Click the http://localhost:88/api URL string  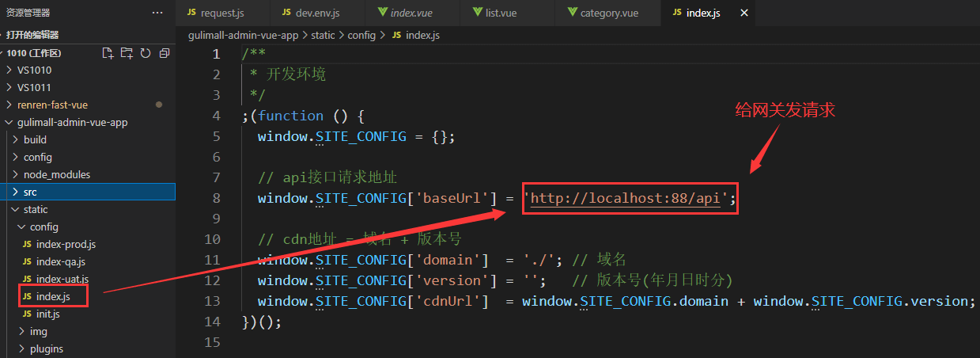(626, 198)
